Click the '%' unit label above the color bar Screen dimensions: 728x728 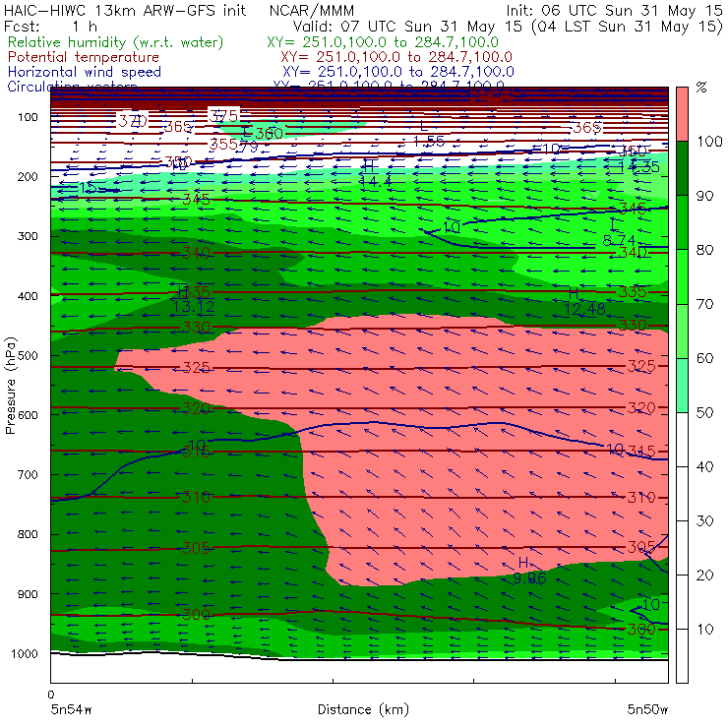coord(701,87)
